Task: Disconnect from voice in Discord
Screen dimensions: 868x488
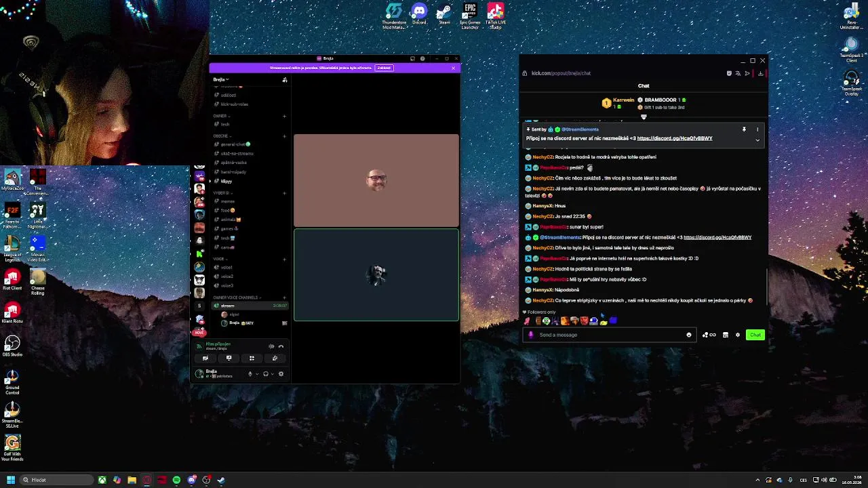Action: [281, 346]
